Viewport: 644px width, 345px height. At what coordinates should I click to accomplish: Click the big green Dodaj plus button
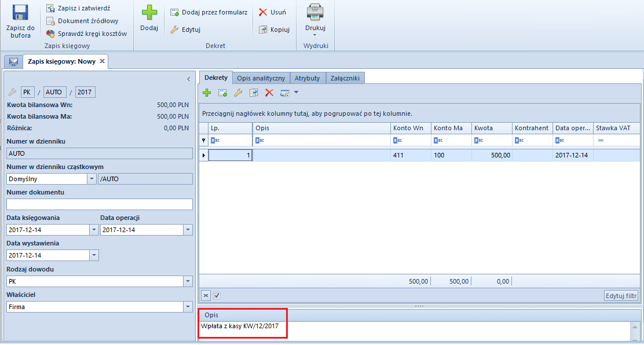(149, 12)
